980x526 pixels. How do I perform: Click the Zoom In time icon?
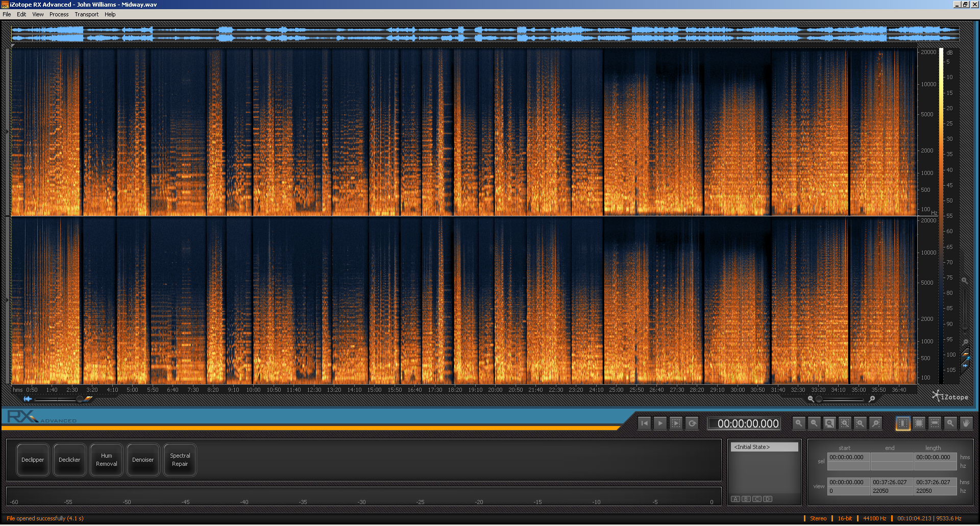click(x=799, y=423)
